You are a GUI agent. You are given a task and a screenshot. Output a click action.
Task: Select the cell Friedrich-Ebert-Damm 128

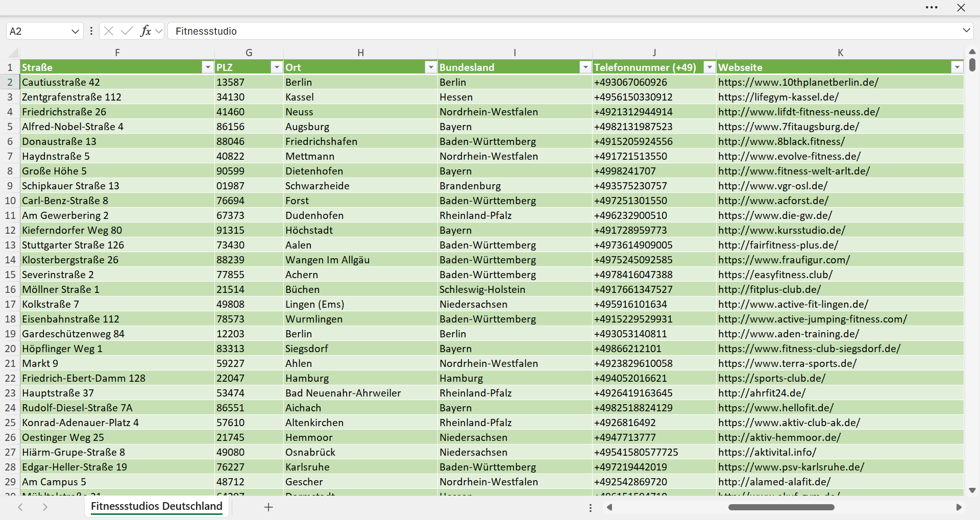click(117, 378)
